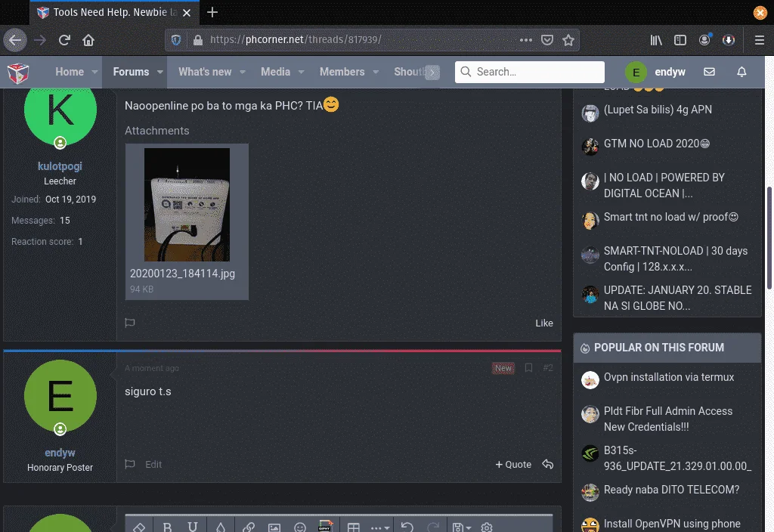
Task: Reply arrow on endyw's post
Action: (x=548, y=464)
